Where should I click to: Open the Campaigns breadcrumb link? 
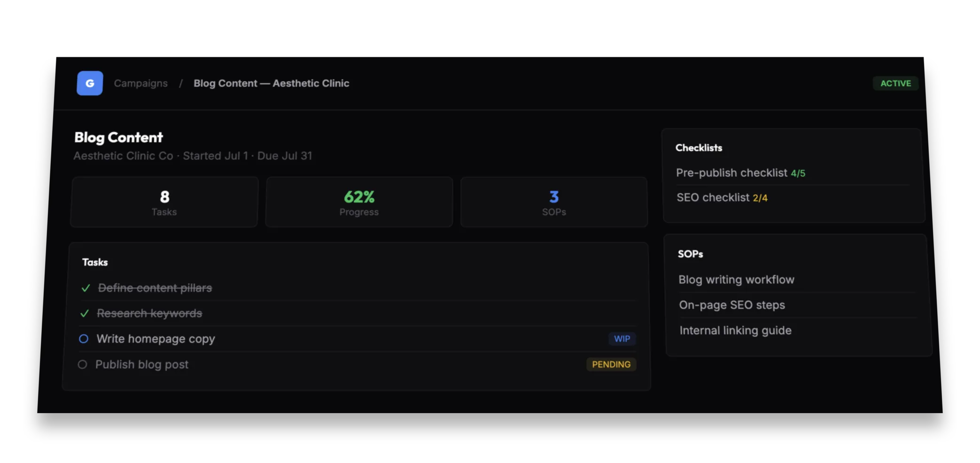click(140, 83)
